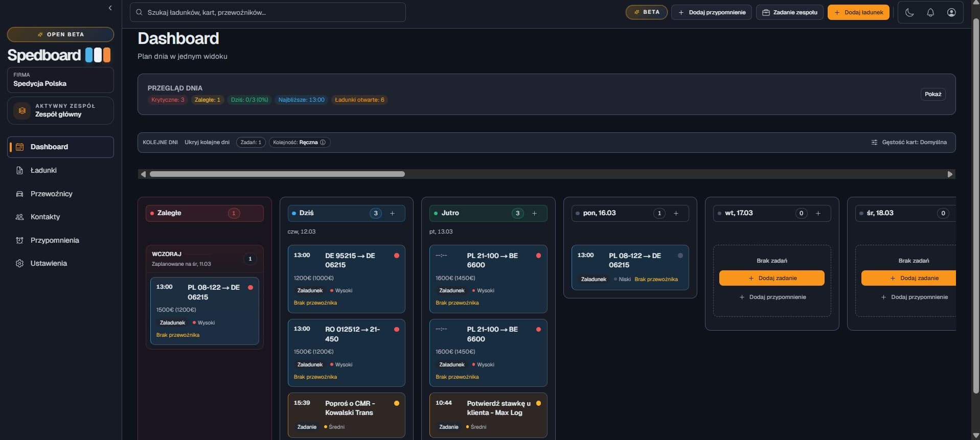
Task: Open the Firma Spedycja Polska selector
Action: click(60, 80)
